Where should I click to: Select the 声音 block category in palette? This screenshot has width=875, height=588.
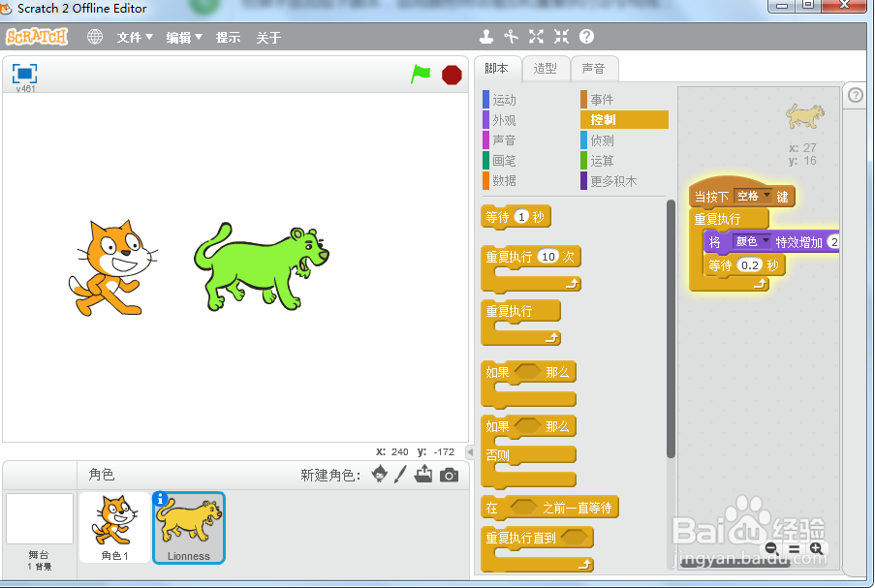pos(504,140)
